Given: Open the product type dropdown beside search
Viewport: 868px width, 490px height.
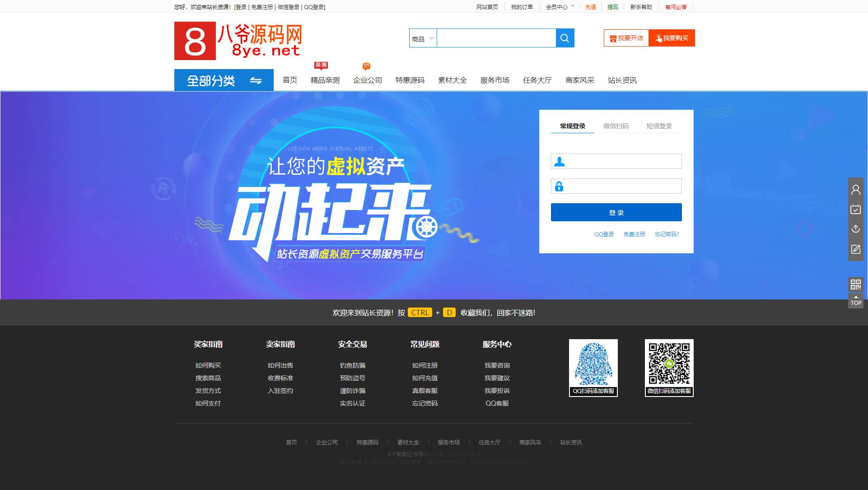Looking at the screenshot, I should pyautogui.click(x=423, y=38).
